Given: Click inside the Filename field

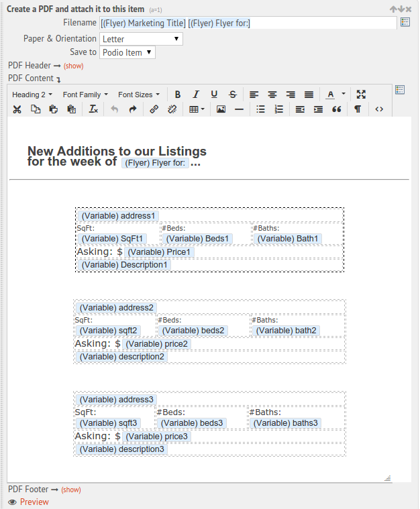Looking at the screenshot, I should [248, 23].
